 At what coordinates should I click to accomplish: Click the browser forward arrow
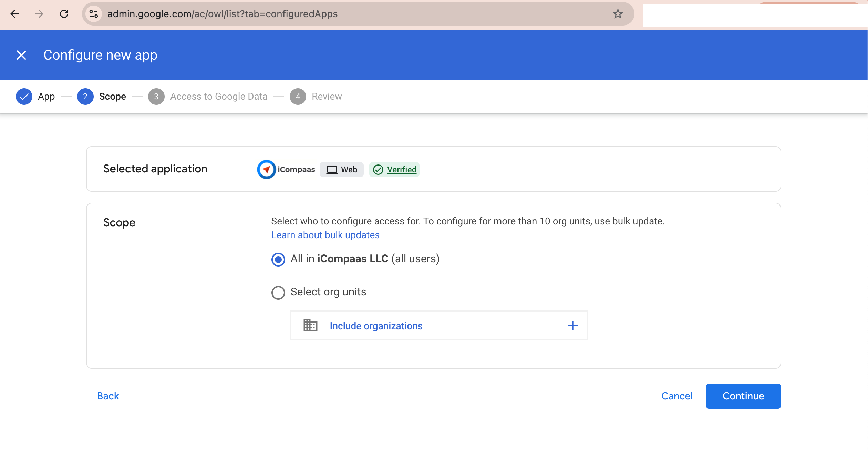click(x=39, y=14)
